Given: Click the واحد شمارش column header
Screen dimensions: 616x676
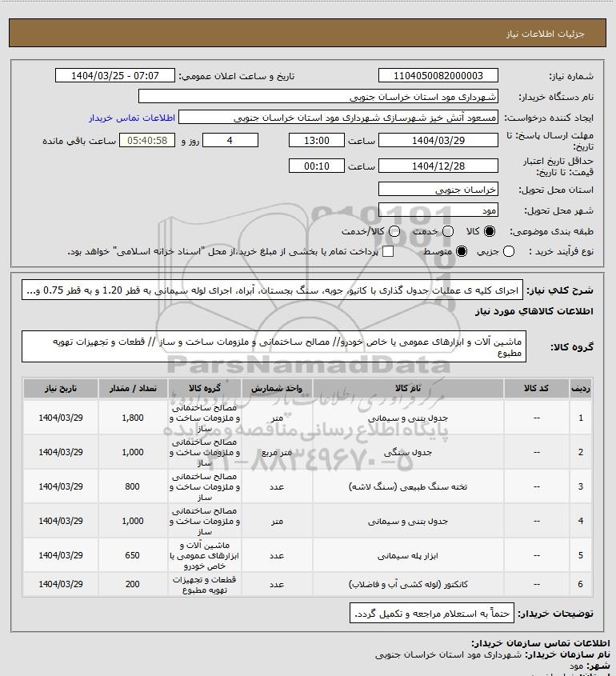Looking at the screenshot, I should 277,389.
